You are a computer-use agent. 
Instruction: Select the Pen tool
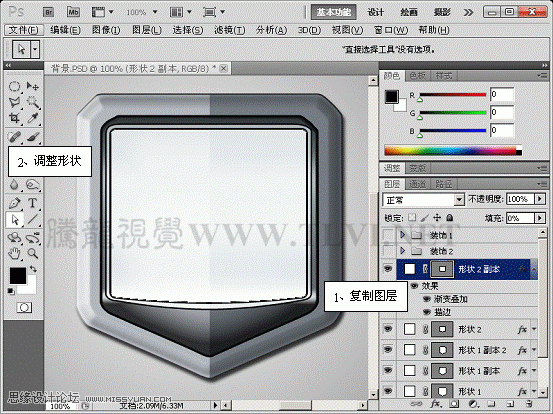14,203
